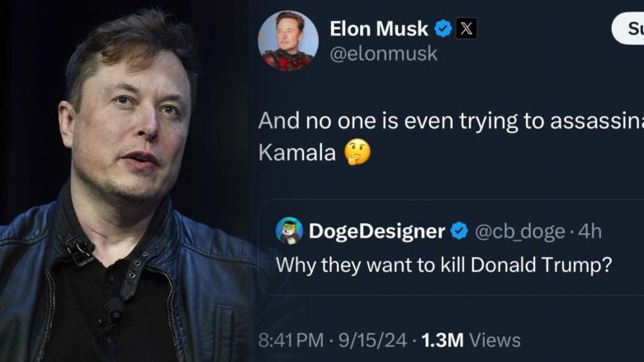Click the X affiliation badge icon
The image size is (644, 362).
tap(466, 29)
